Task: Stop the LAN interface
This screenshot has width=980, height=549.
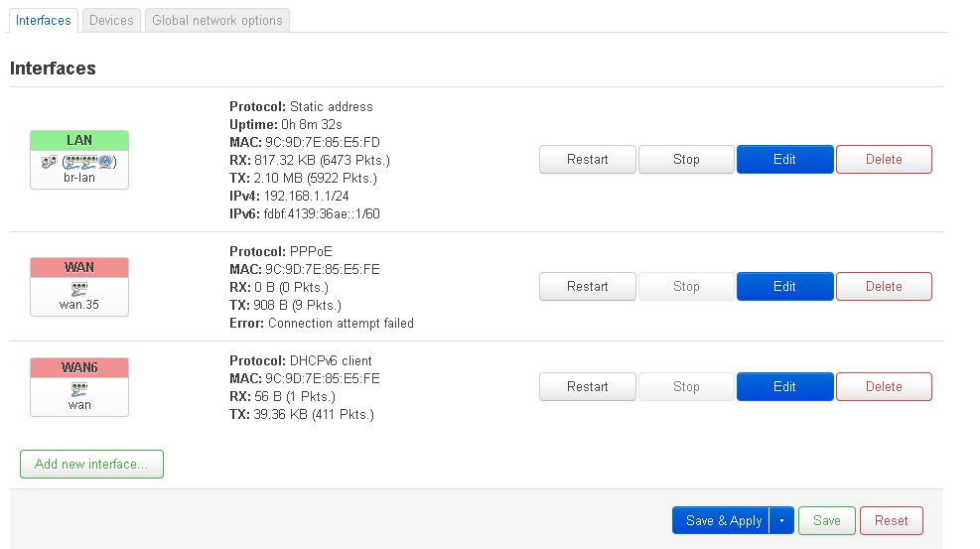Action: click(x=686, y=159)
